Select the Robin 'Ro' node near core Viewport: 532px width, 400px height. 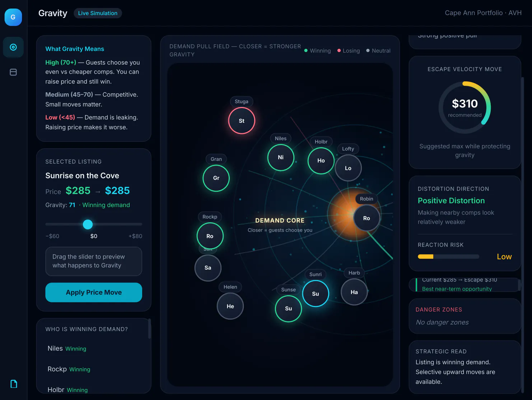click(x=367, y=218)
